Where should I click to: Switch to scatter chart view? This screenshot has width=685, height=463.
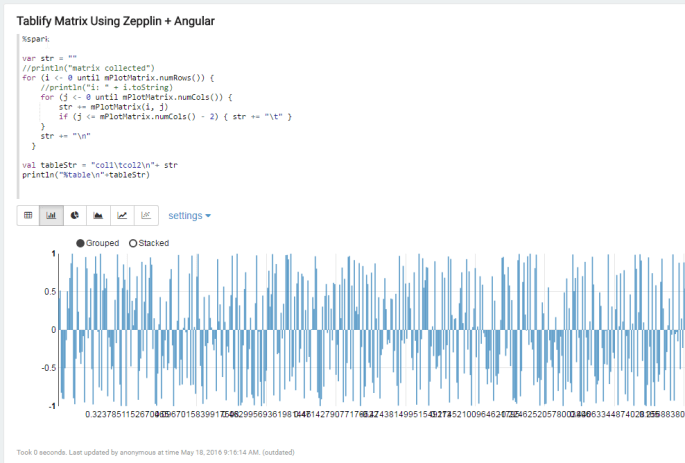(146, 215)
